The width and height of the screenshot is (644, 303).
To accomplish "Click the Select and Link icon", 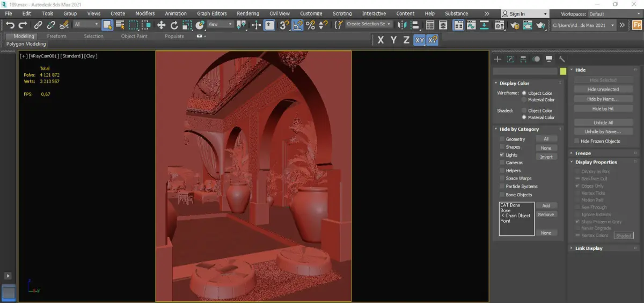I will coord(38,25).
